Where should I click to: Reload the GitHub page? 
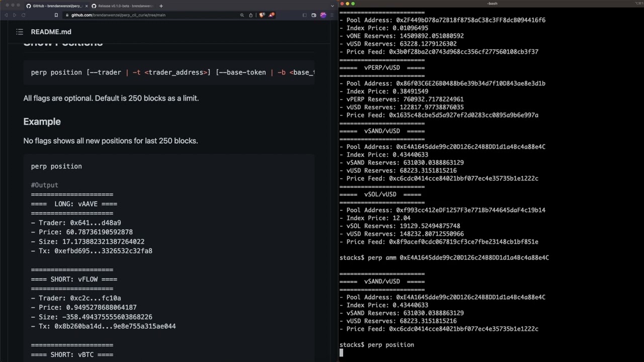(23, 15)
